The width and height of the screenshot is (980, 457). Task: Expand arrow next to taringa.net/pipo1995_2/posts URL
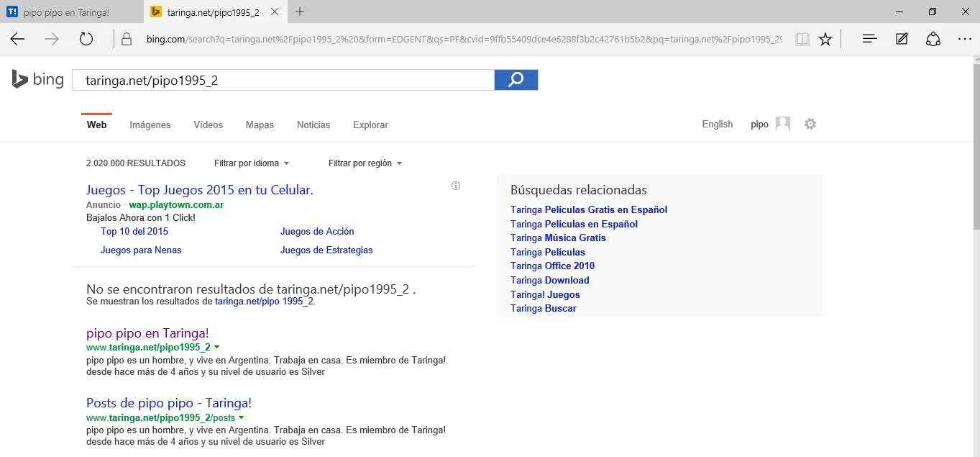(241, 417)
